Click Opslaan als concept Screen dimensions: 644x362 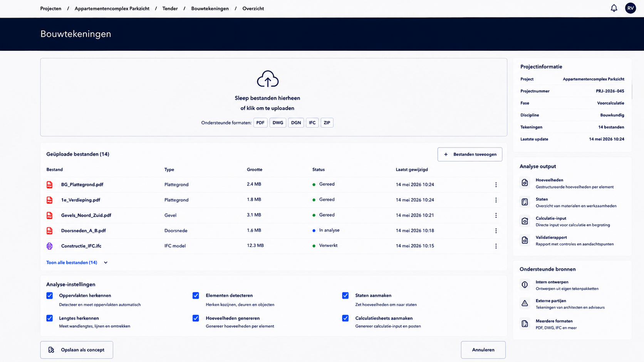(x=77, y=350)
